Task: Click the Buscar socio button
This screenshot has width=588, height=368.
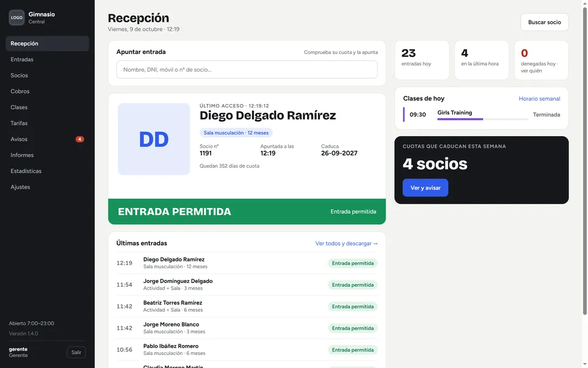Action: [544, 22]
